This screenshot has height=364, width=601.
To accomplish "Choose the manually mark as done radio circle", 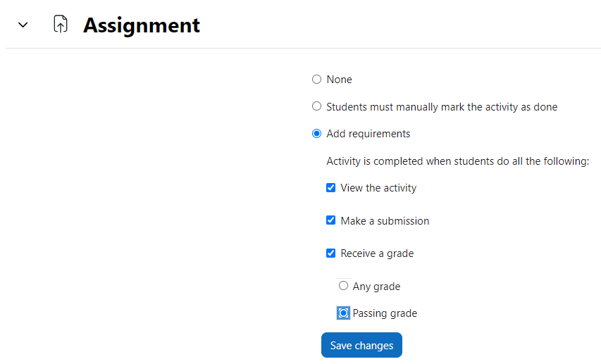I will [316, 106].
